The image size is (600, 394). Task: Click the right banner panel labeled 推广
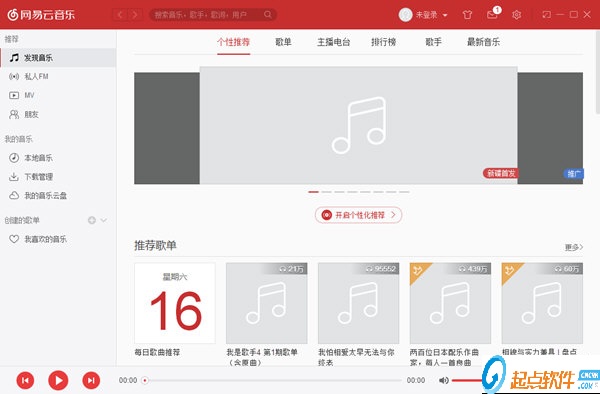coord(550,128)
